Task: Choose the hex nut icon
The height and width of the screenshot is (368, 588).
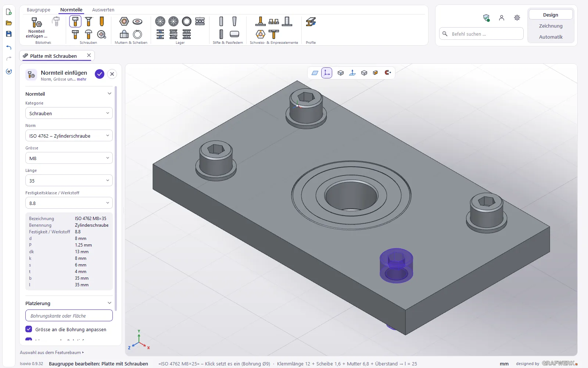Action: (124, 21)
